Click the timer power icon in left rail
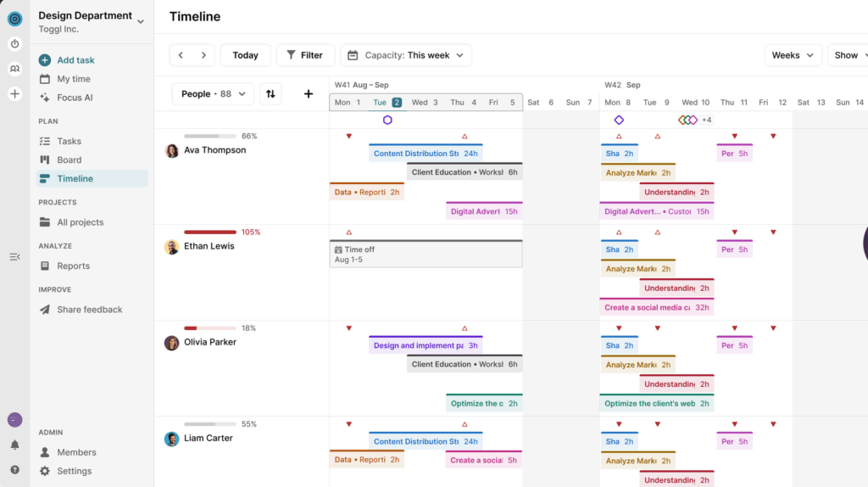The image size is (868, 487). (x=14, y=44)
